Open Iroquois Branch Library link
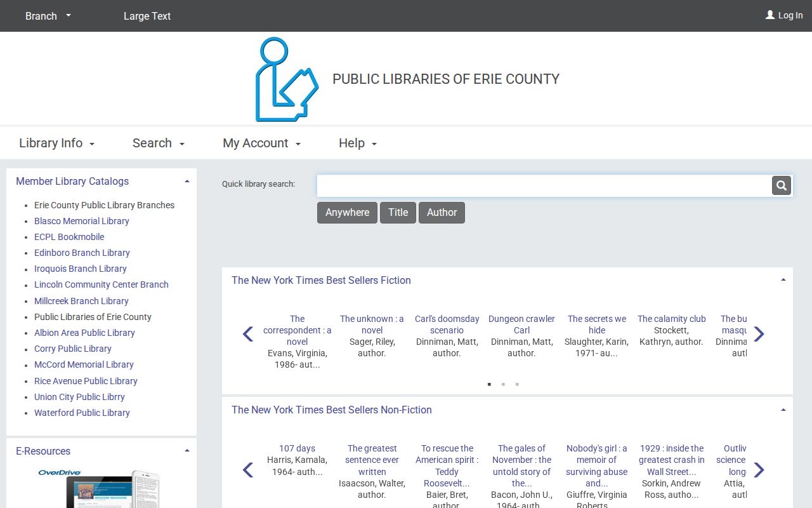This screenshot has height=508, width=812. pos(81,269)
